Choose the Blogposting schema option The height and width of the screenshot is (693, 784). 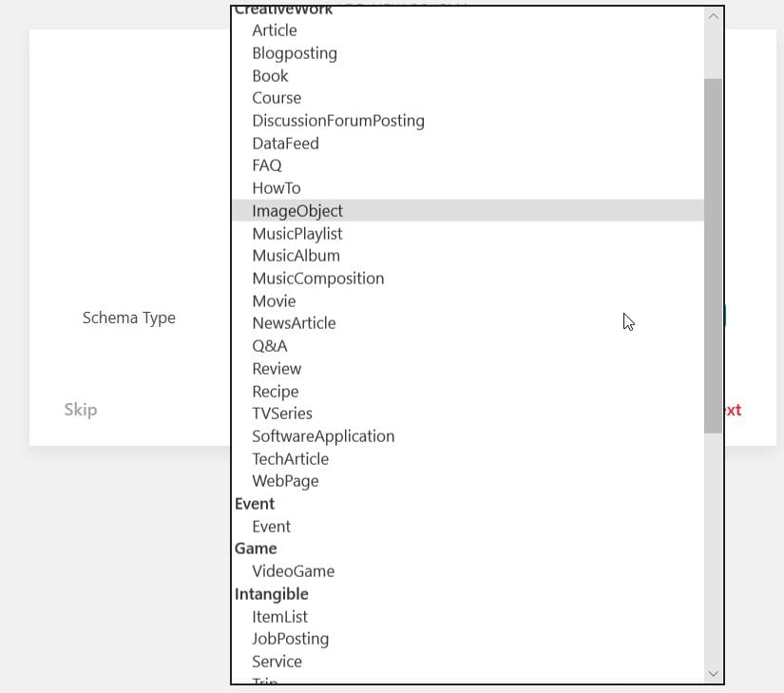coord(295,53)
